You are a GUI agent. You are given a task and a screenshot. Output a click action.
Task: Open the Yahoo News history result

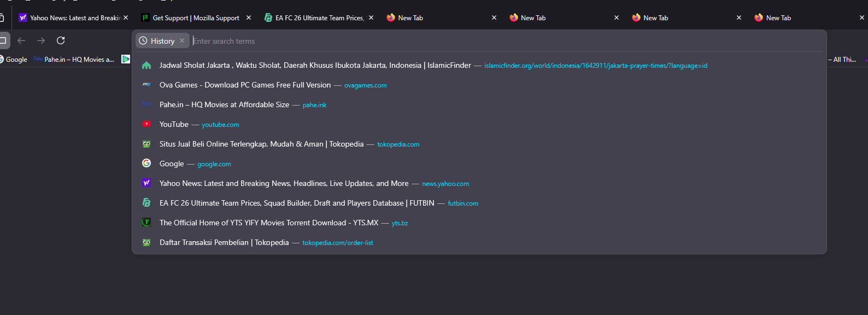479,184
